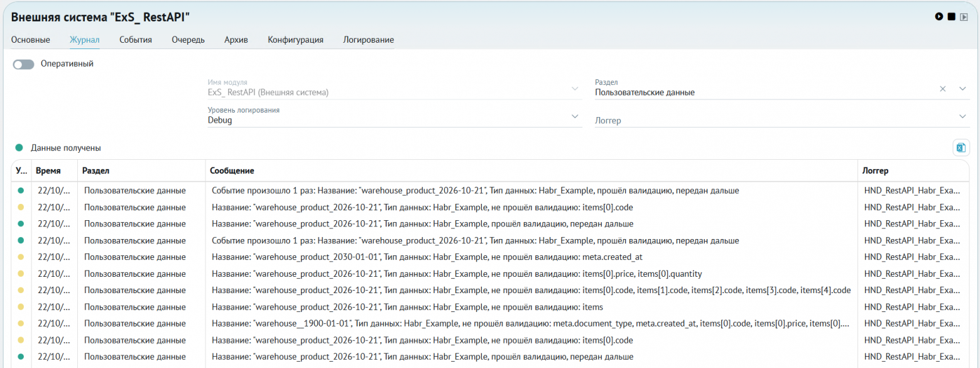Select the message containing warehouse__1900-01-01
This screenshot has width=980, height=368.
(x=531, y=323)
